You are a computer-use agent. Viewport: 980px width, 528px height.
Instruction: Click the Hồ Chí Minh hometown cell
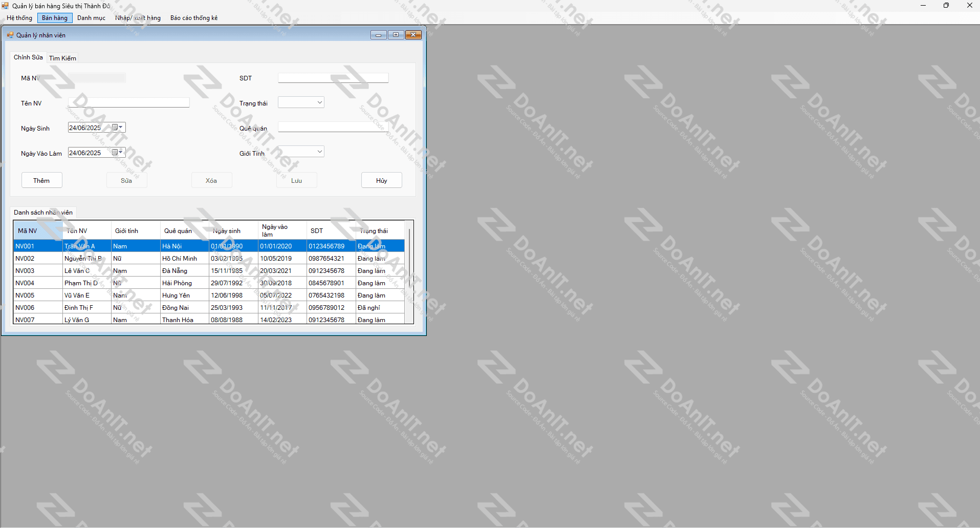(x=185, y=259)
